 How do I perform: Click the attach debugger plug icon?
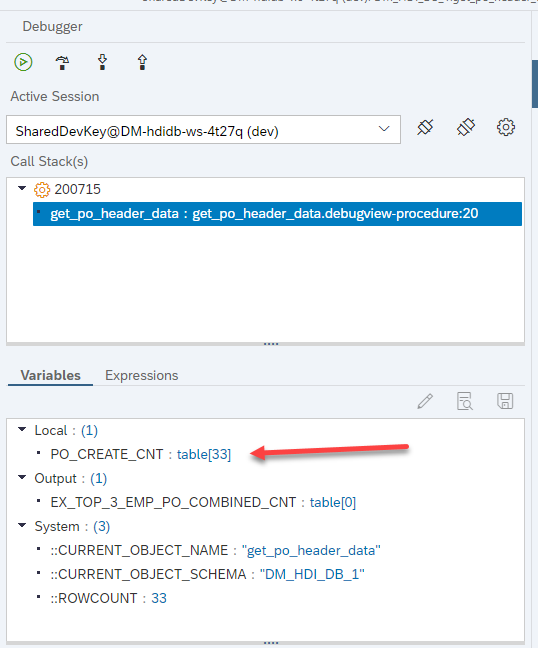pyautogui.click(x=425, y=127)
